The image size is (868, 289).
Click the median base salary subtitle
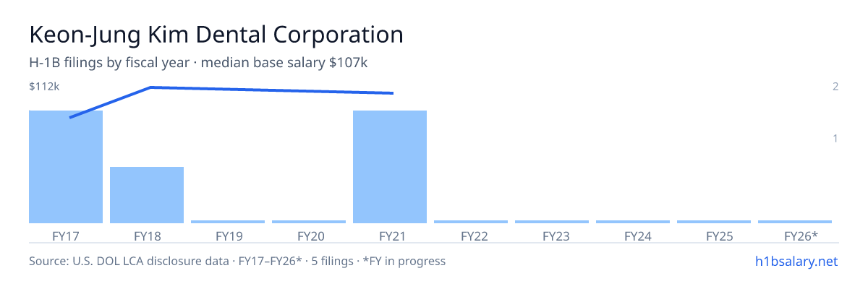[284, 63]
